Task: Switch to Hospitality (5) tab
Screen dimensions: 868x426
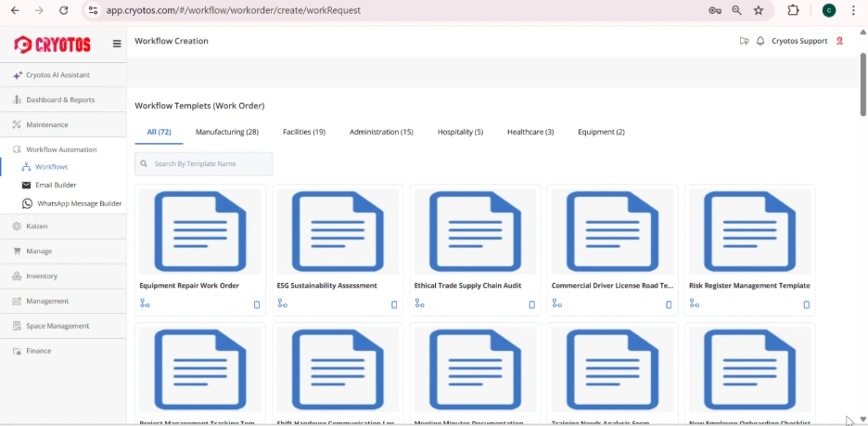Action: coord(460,132)
